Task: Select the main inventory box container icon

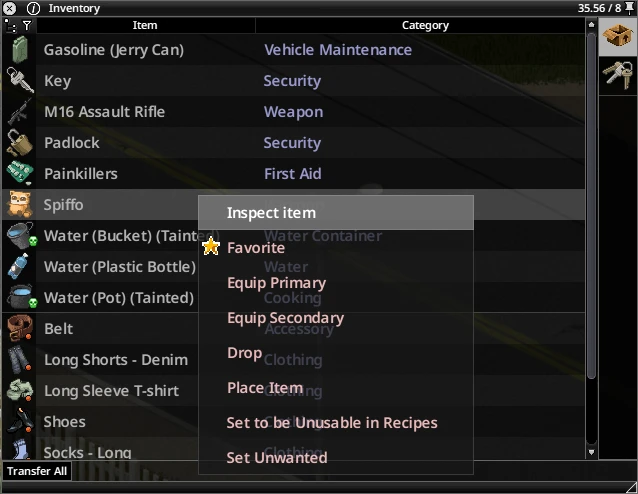Action: click(617, 36)
